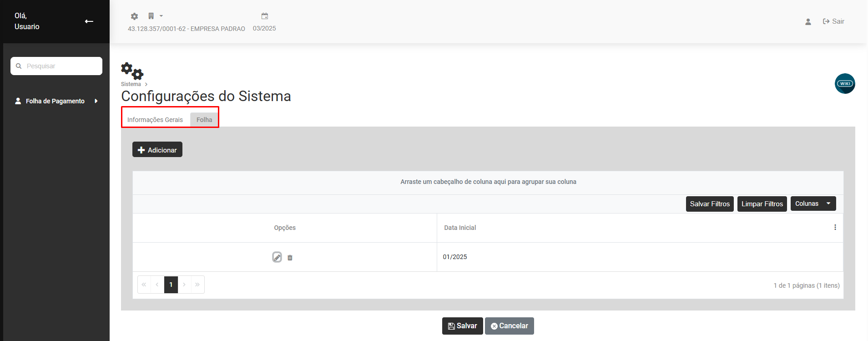This screenshot has width=868, height=341.
Task: Delete the 01/2025 row with trash icon
Action: coord(290,258)
